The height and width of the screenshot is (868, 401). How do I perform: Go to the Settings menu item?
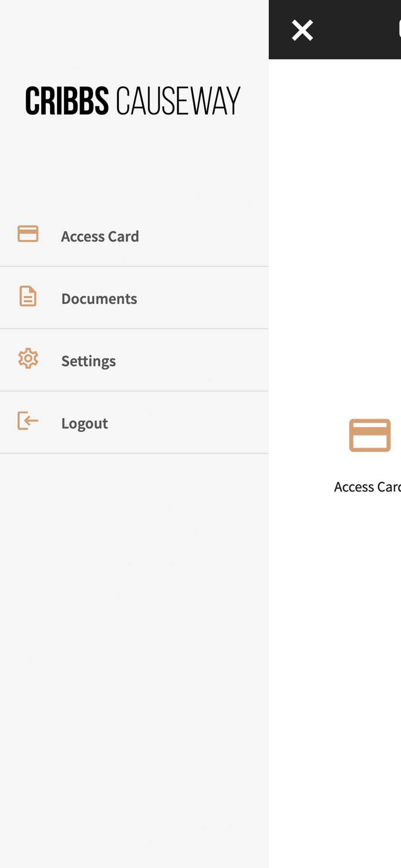point(89,361)
